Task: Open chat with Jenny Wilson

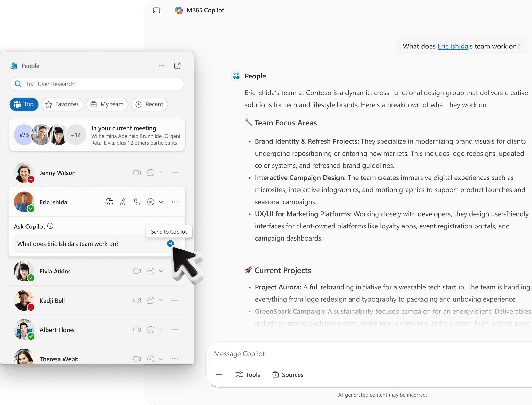Action: click(151, 173)
